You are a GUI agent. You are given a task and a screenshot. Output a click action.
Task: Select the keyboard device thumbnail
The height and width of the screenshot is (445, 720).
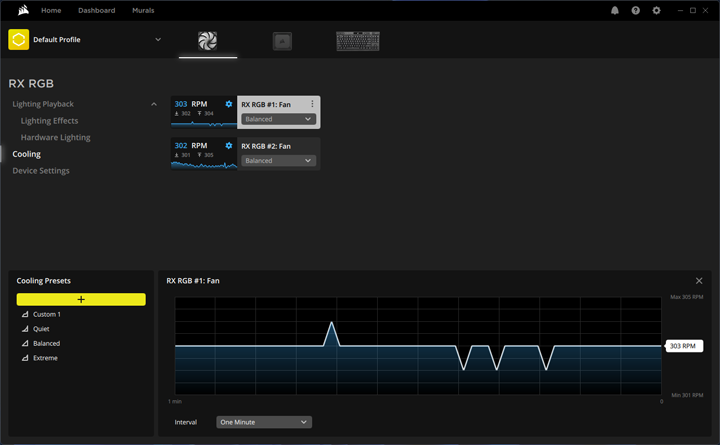(357, 41)
